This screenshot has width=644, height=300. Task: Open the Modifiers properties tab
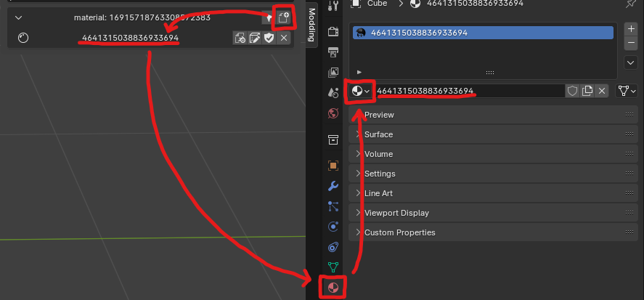click(333, 186)
